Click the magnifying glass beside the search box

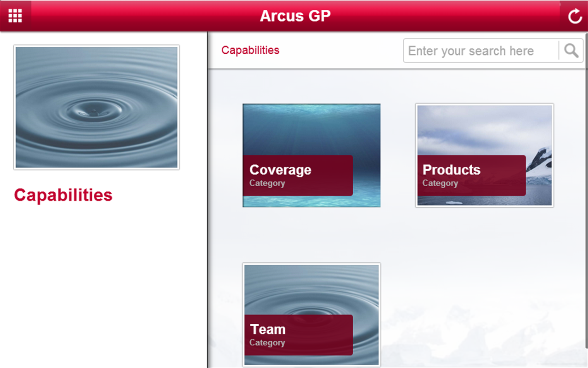coord(571,51)
